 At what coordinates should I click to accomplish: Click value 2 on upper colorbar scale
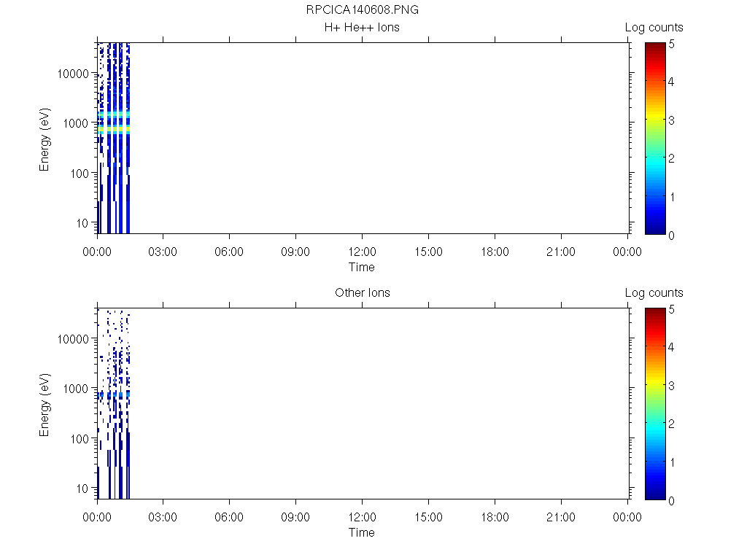[x=671, y=158]
